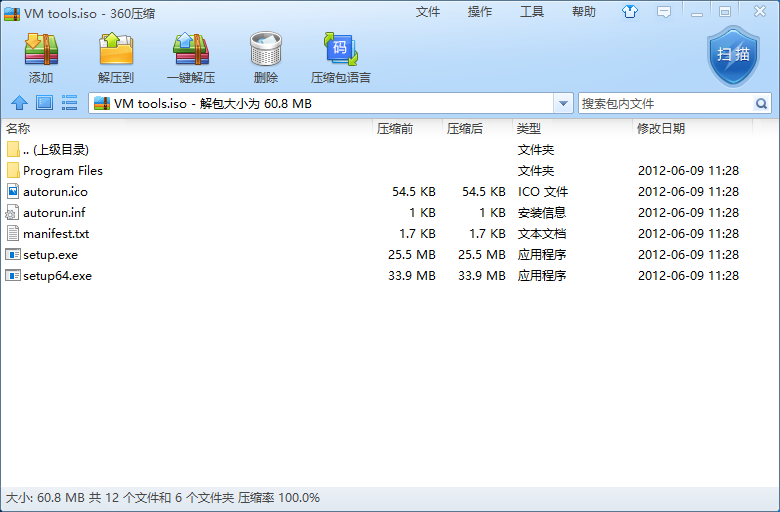Screen dimensions: 780x512
Task: Click the setup64.exe file icon
Action: coord(13,275)
